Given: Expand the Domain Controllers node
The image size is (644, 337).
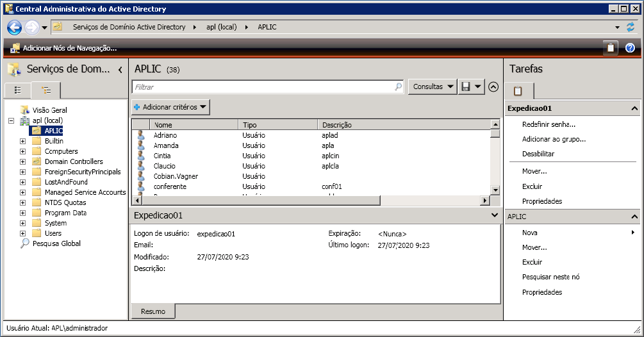Looking at the screenshot, I should pyautogui.click(x=22, y=161).
